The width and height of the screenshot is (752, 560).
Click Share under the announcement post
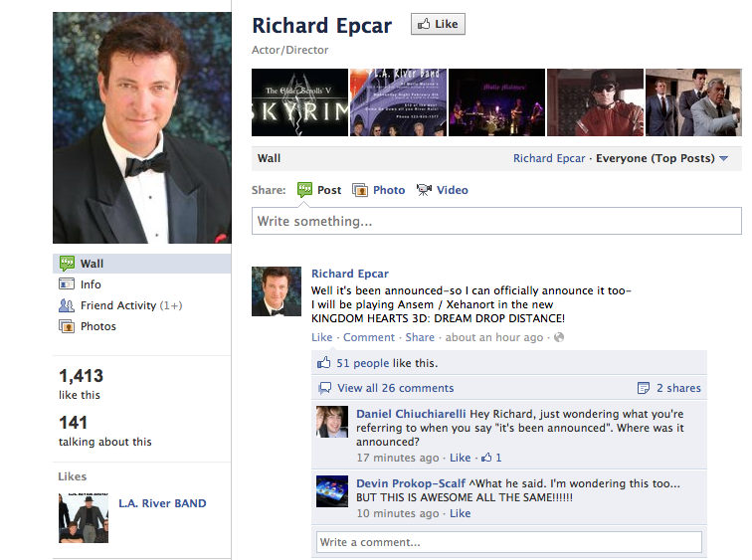(x=420, y=337)
